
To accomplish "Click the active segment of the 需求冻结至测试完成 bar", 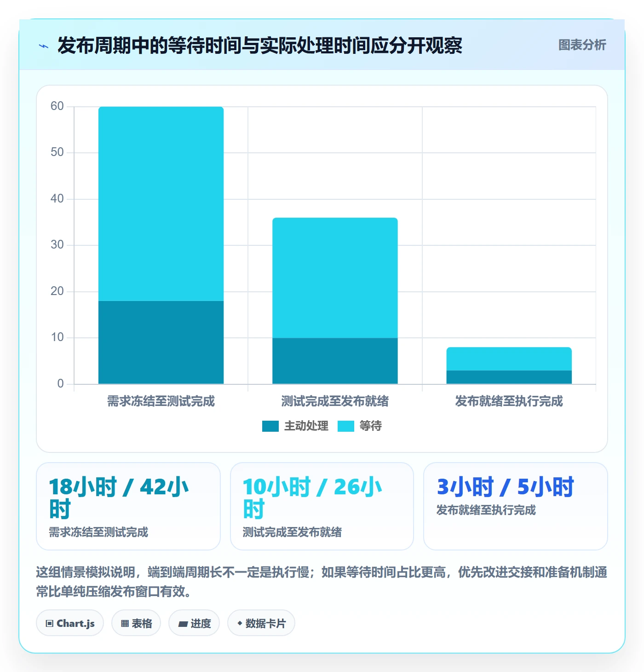I will (161, 342).
